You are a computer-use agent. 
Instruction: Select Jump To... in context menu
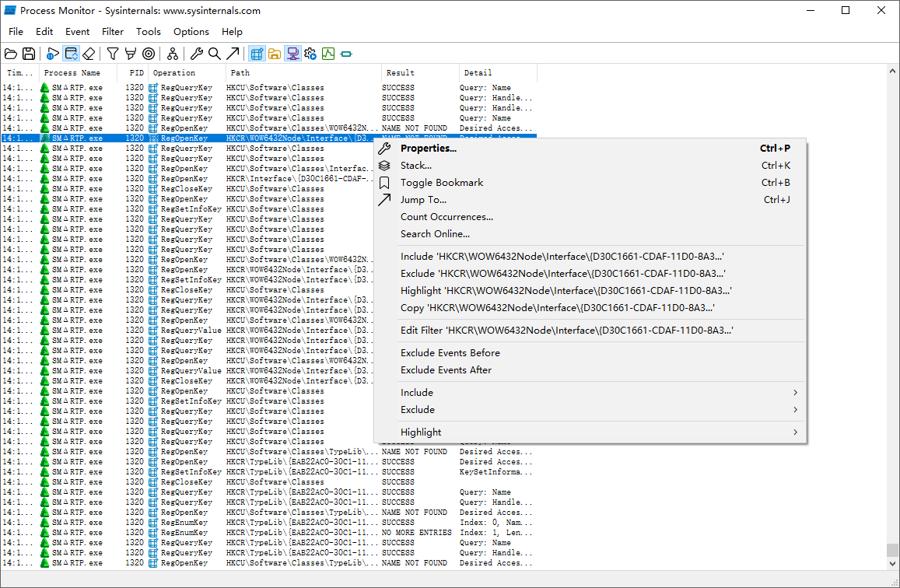pyautogui.click(x=590, y=200)
